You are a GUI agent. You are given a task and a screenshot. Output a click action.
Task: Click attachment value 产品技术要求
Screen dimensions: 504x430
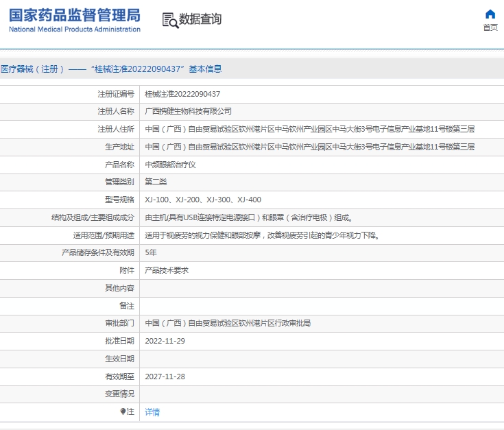click(x=167, y=270)
